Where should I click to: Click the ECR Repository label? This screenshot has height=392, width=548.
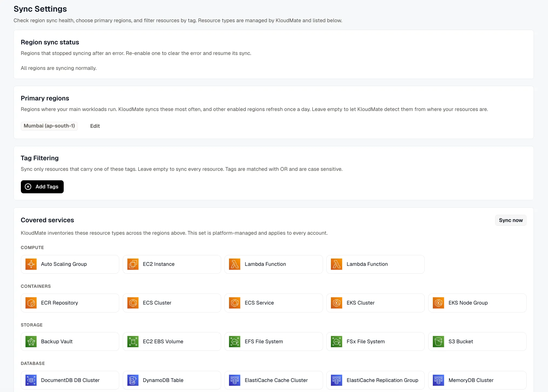59,303
